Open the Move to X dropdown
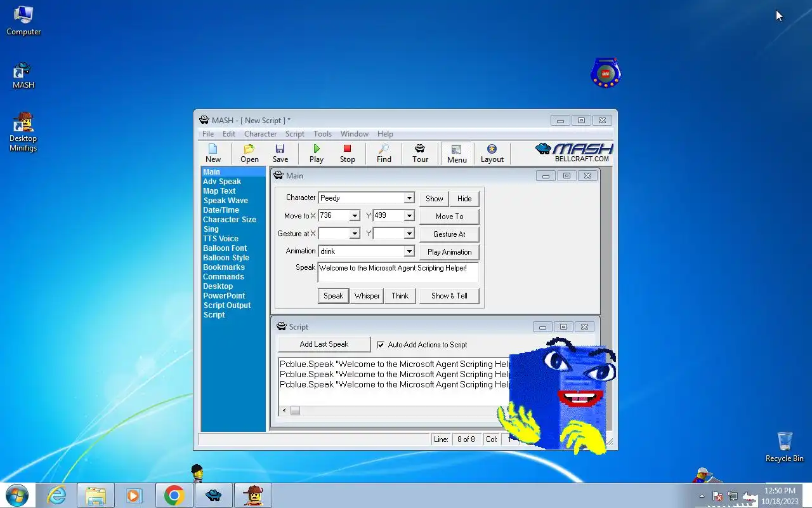The image size is (812, 508). [x=355, y=216]
